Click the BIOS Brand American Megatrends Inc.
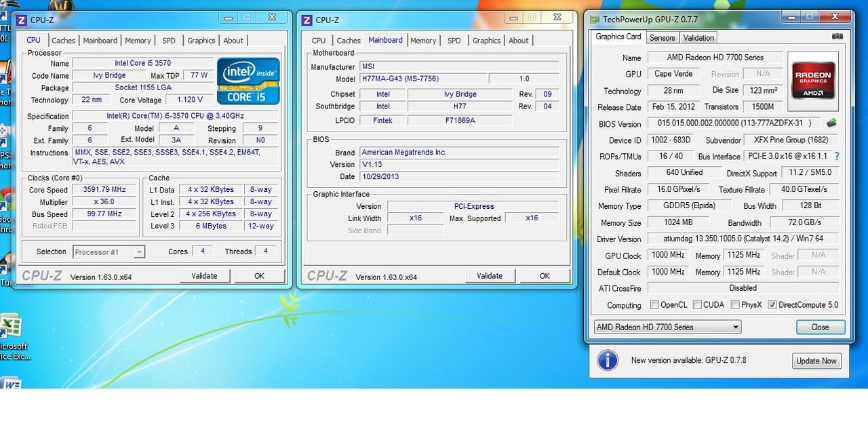The height and width of the screenshot is (438, 868). [x=459, y=153]
